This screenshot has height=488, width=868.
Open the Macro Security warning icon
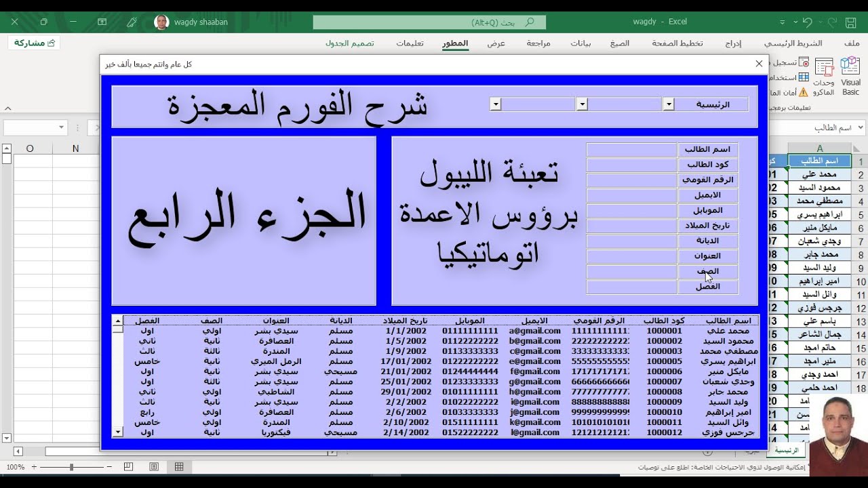(x=804, y=92)
